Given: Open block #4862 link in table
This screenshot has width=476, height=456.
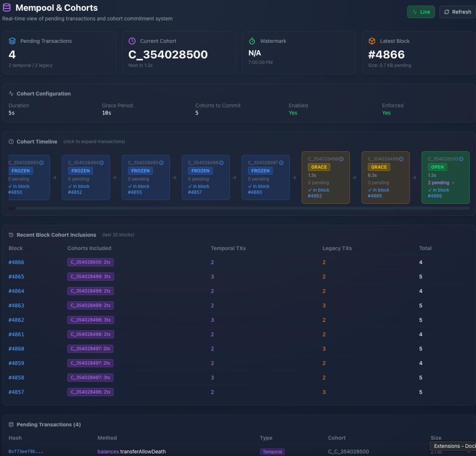Looking at the screenshot, I should [16, 320].
